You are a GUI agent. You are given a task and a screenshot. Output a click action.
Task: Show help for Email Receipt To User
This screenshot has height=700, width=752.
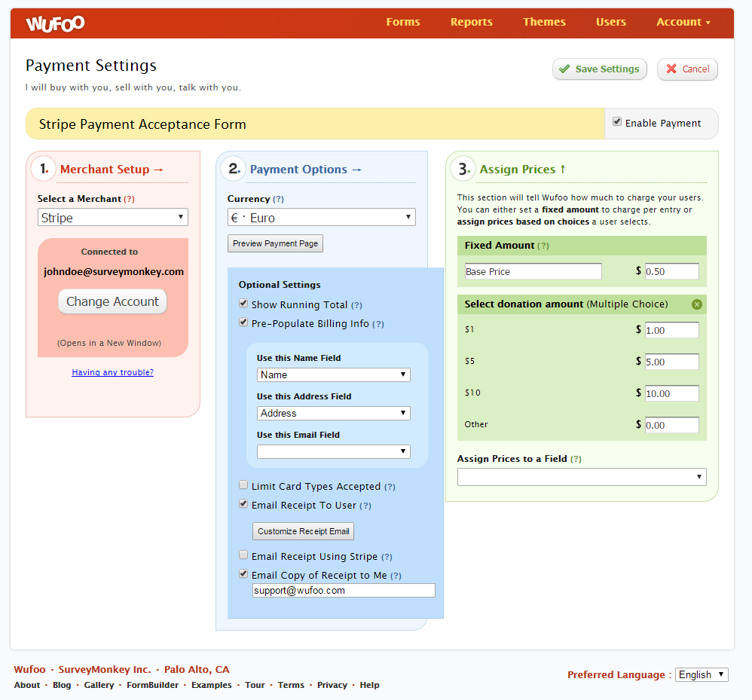click(365, 506)
